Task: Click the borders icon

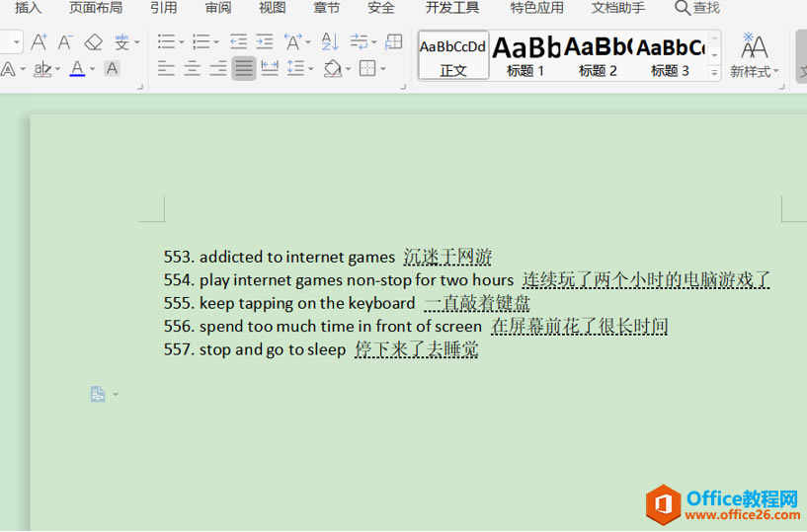Action: (x=367, y=68)
